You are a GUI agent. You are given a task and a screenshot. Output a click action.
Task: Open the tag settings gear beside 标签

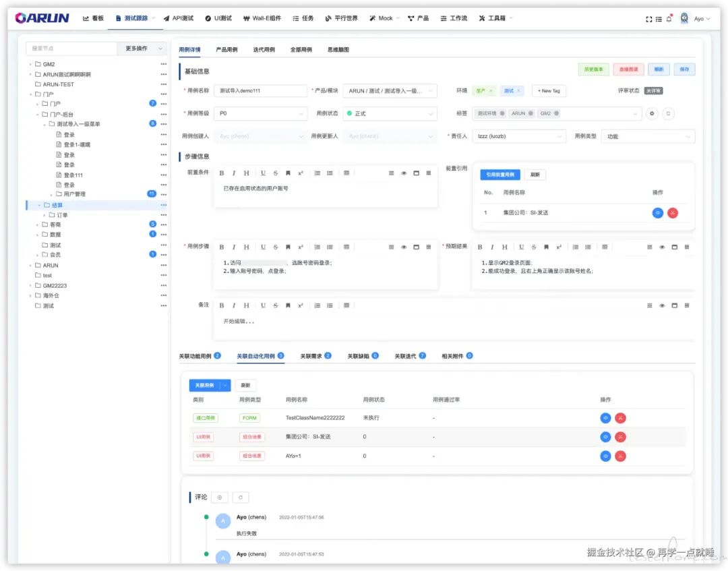652,113
